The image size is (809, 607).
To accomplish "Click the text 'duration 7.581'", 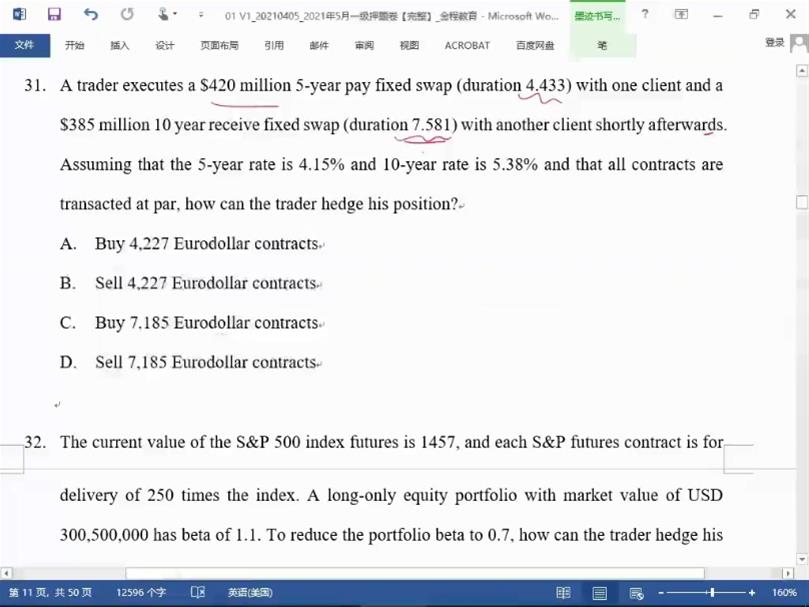I will [x=400, y=125].
